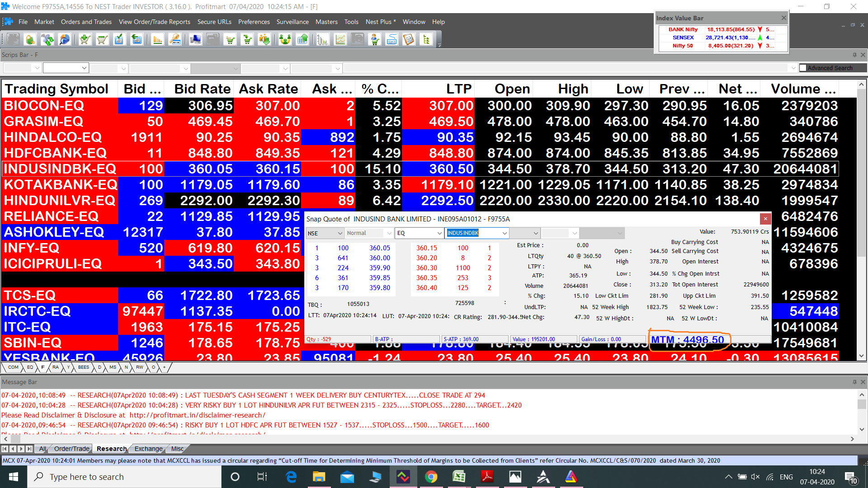The image size is (868, 488).
Task: Open the calculator toolbar icon
Action: coord(409,40)
